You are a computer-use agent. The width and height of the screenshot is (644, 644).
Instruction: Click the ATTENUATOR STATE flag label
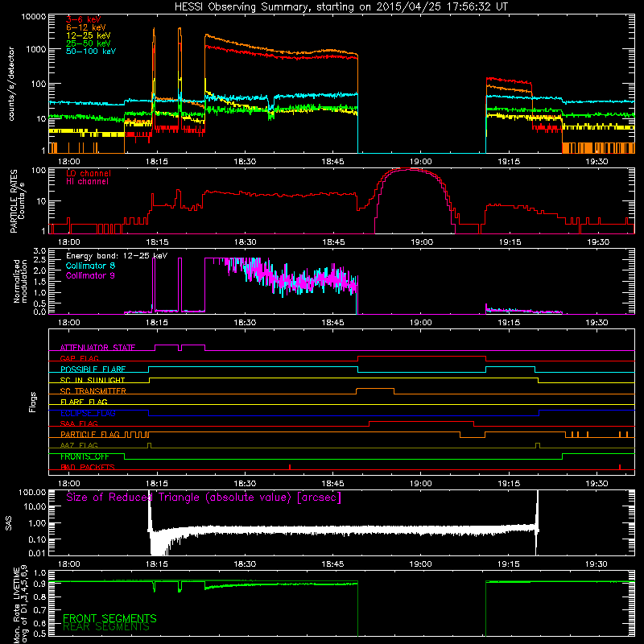(x=97, y=348)
